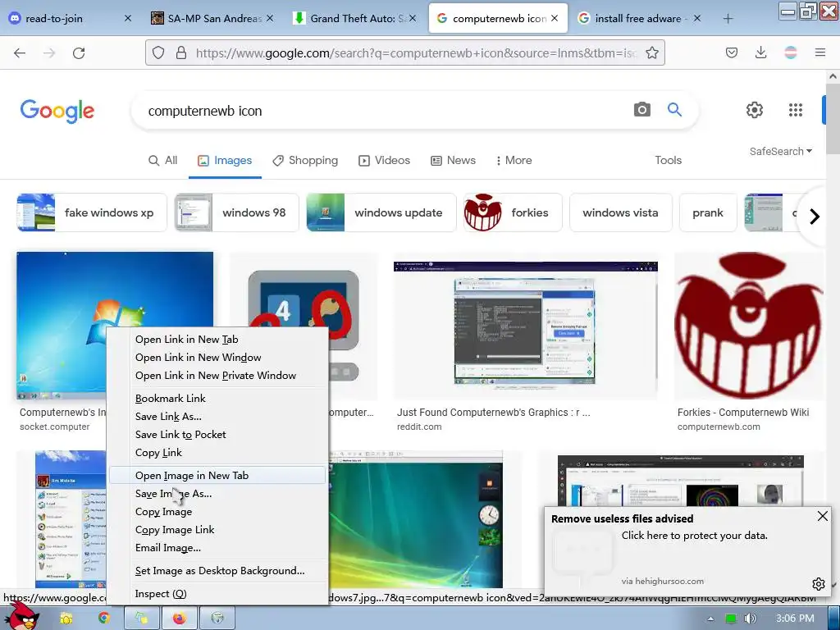Click the padlock site info icon
This screenshot has height=630, width=840.
click(181, 52)
